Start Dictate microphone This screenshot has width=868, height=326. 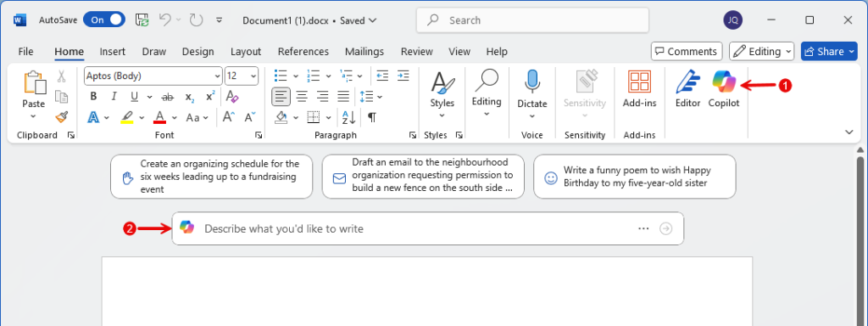(532, 81)
